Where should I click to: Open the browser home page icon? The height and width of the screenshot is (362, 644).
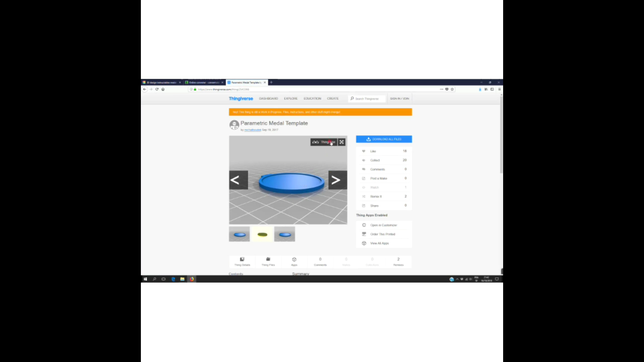(163, 89)
